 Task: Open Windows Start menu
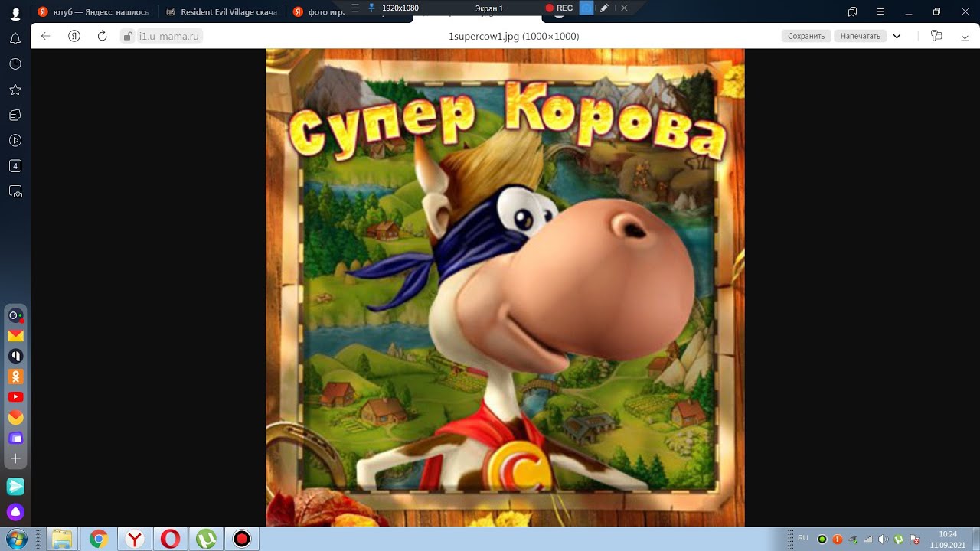pos(16,539)
